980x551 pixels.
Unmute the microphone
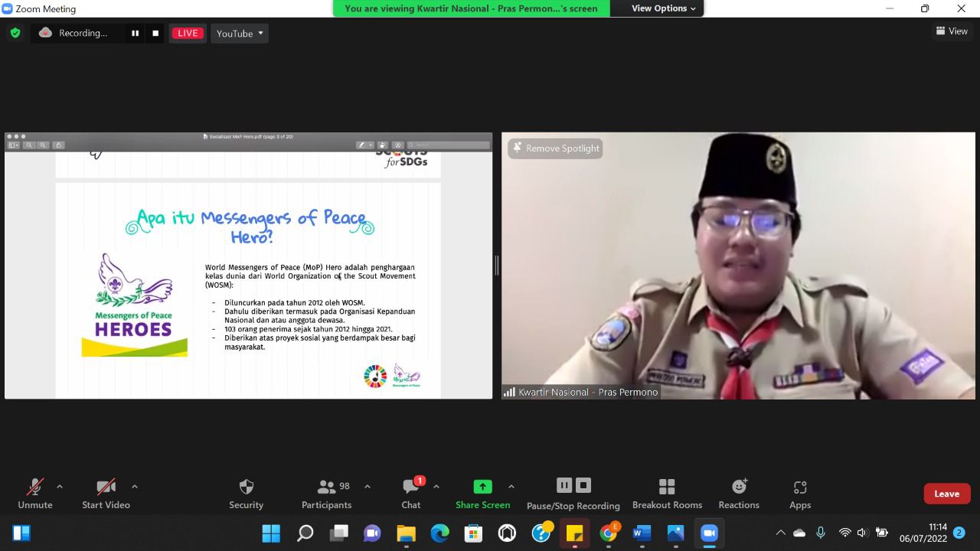35,487
